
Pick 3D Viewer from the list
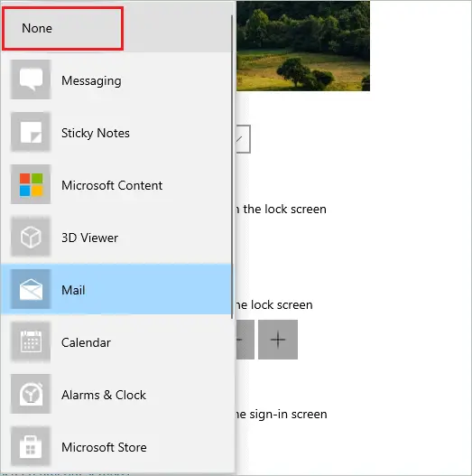116,238
